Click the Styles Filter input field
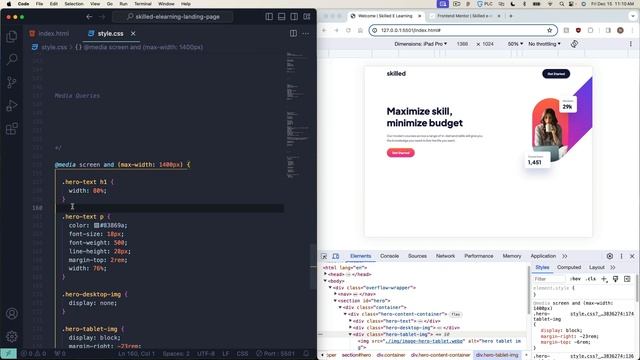The width and height of the screenshot is (640, 360). (x=549, y=279)
